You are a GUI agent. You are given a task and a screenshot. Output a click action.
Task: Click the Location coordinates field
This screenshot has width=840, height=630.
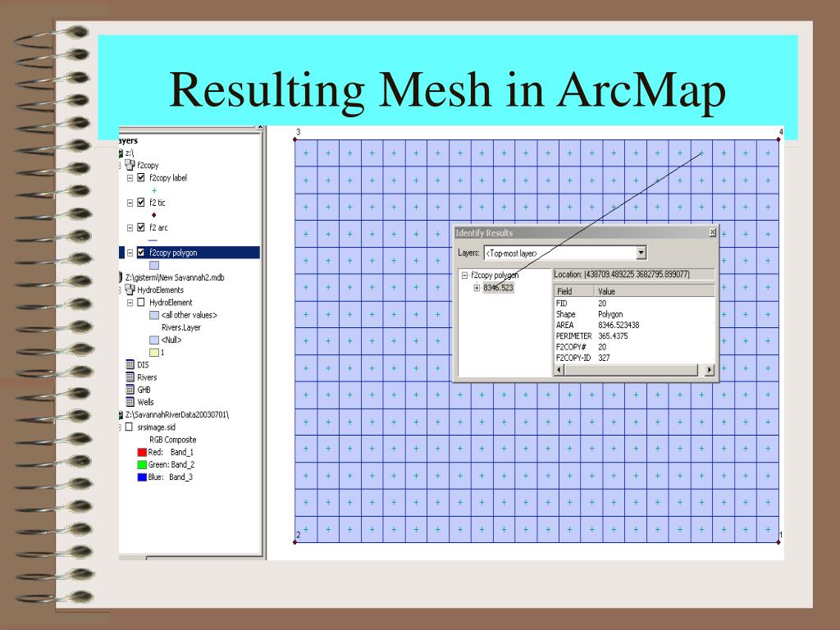pos(634,274)
